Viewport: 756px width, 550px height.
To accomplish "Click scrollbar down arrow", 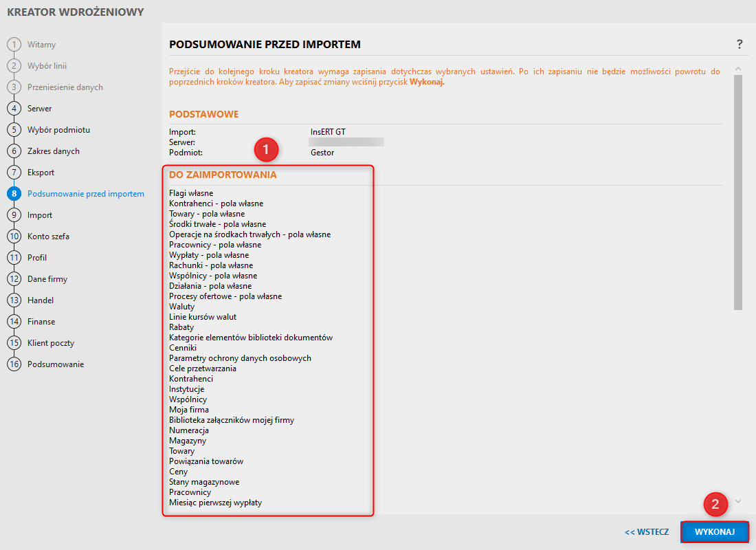I will click(737, 502).
